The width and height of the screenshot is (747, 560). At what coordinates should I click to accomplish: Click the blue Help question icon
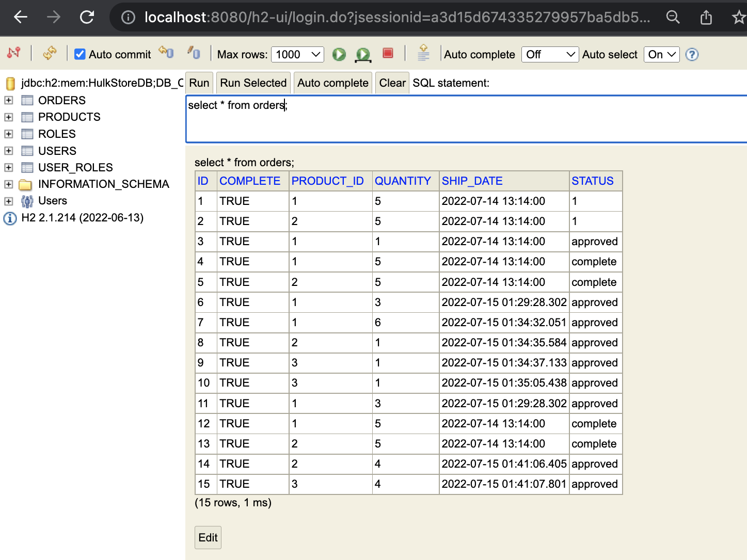coord(692,54)
